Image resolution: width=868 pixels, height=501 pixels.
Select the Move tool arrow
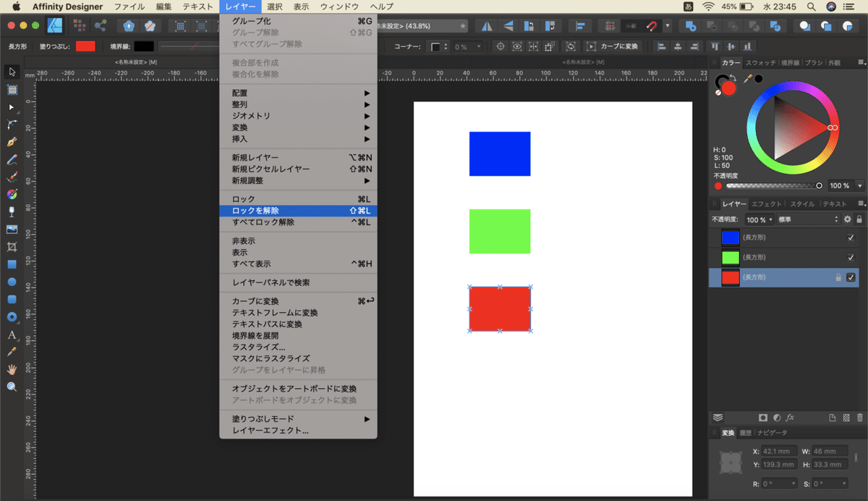tap(12, 72)
